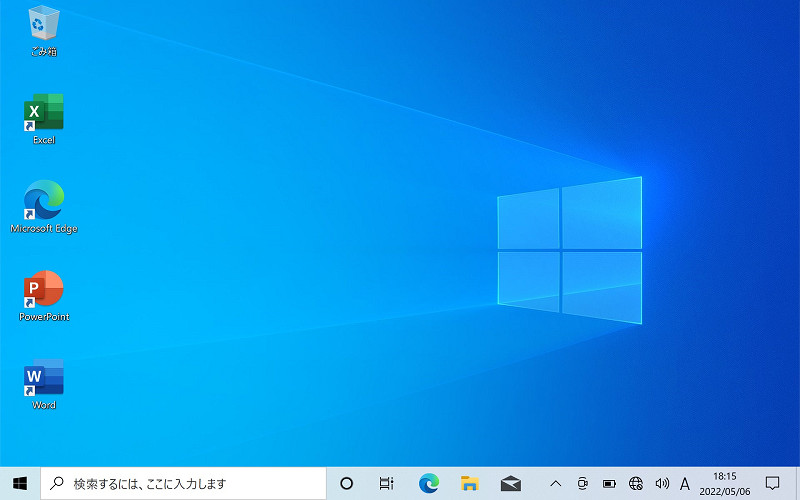Toggle the IME input mode A
The image size is (800, 500).
685,483
